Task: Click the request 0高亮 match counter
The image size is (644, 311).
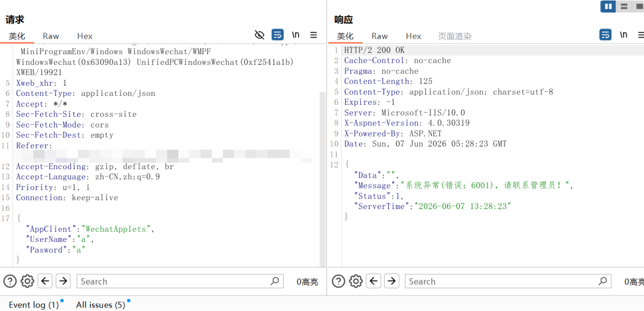Action: coord(307,281)
